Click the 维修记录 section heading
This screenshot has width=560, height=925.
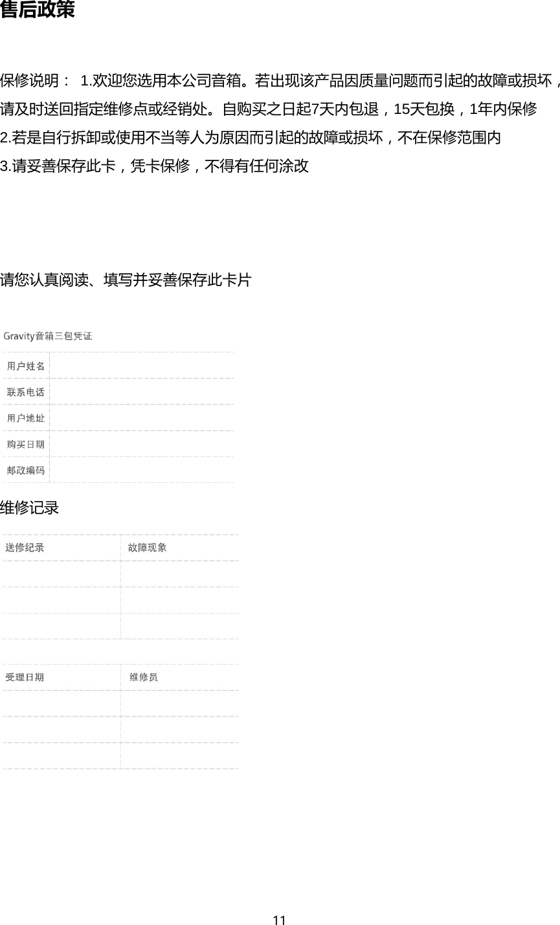point(29,508)
